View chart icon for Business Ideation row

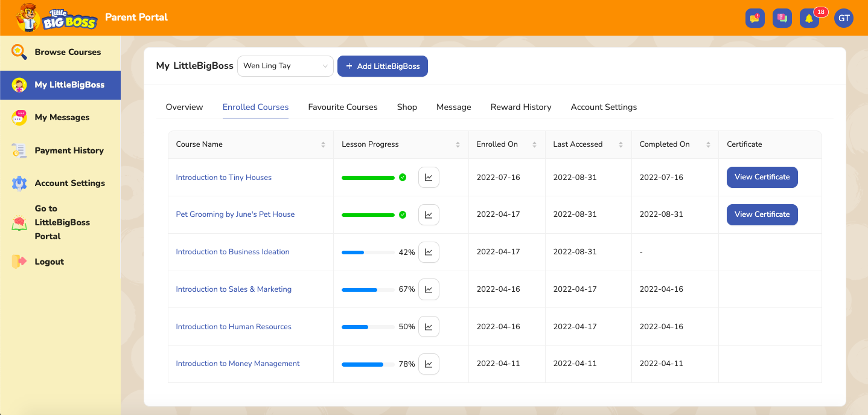tap(429, 252)
